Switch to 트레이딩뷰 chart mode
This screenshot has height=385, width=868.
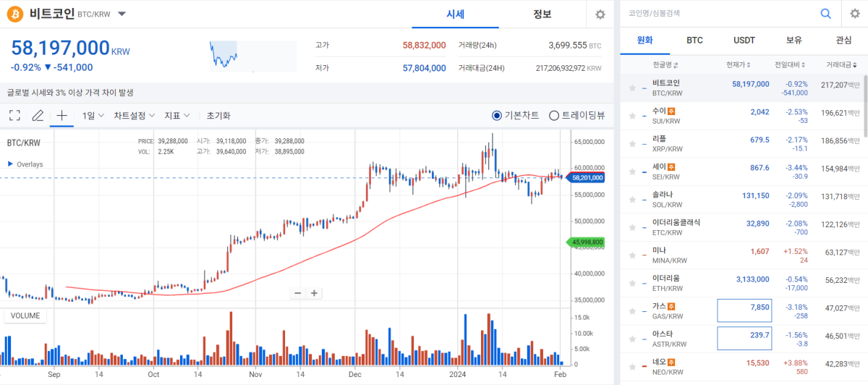(x=554, y=115)
